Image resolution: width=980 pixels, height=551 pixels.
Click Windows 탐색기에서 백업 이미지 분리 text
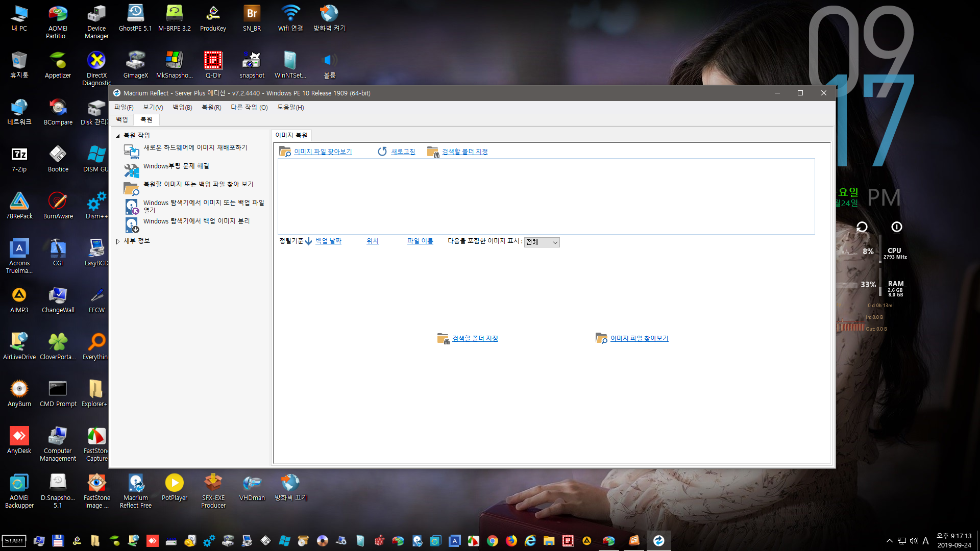(x=197, y=221)
